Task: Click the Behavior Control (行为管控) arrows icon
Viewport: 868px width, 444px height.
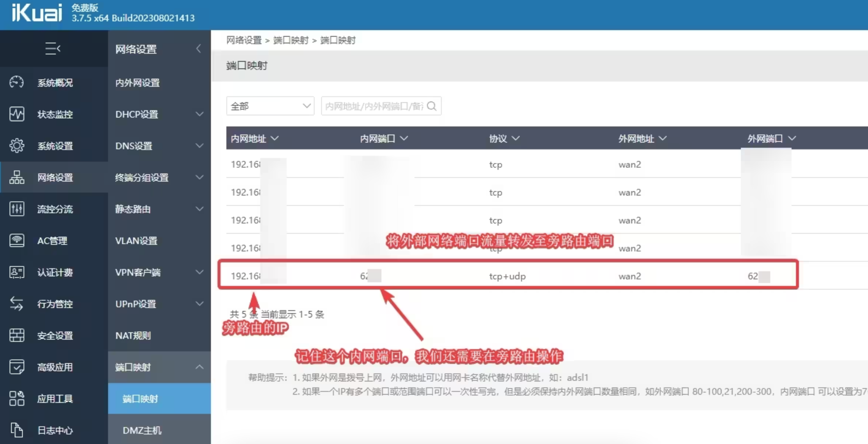Action: 17,304
